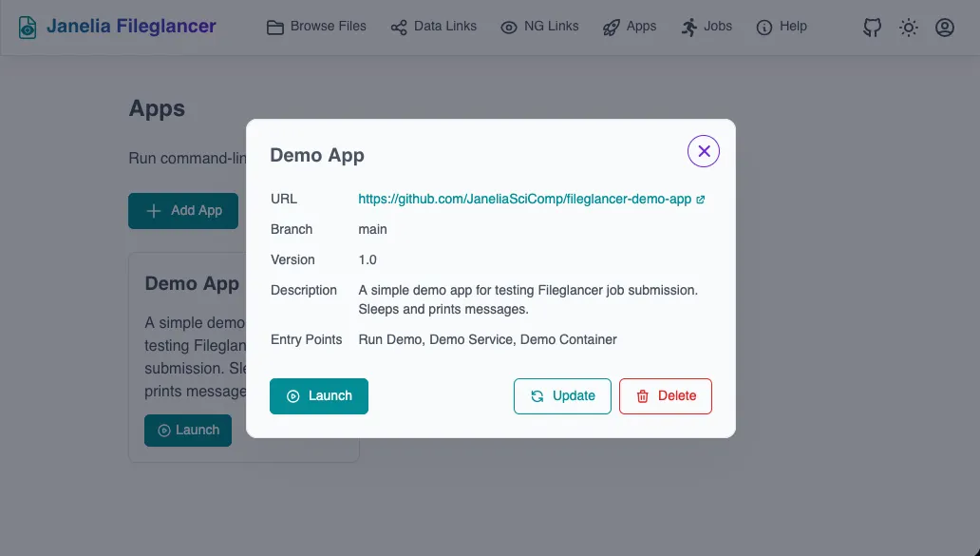Launch the Demo App from the dialog
The image size is (980, 556).
319,396
